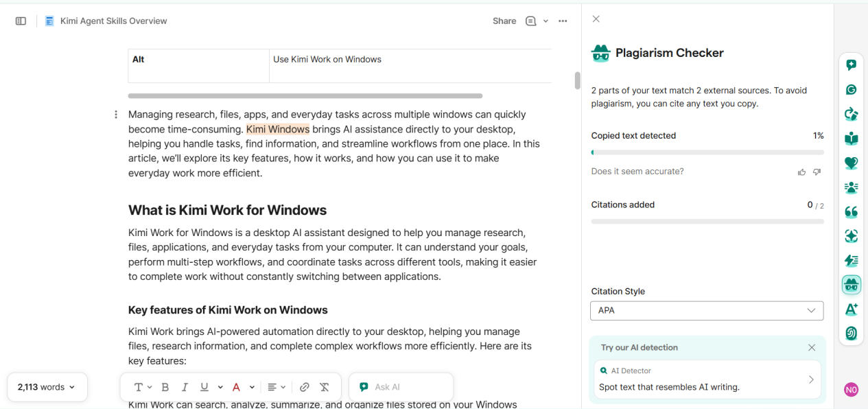This screenshot has width=868, height=409.
Task: Click the Key features of Kimi Work heading
Action: click(228, 310)
